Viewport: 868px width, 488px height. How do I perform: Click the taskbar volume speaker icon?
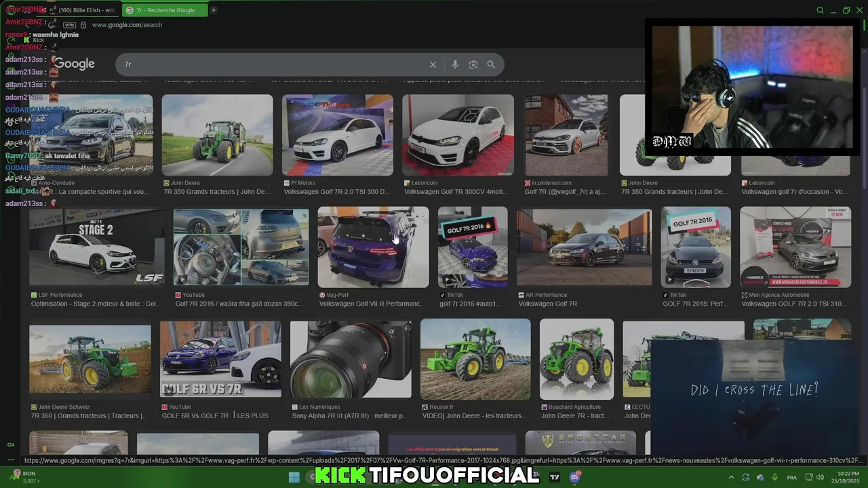[820, 478]
